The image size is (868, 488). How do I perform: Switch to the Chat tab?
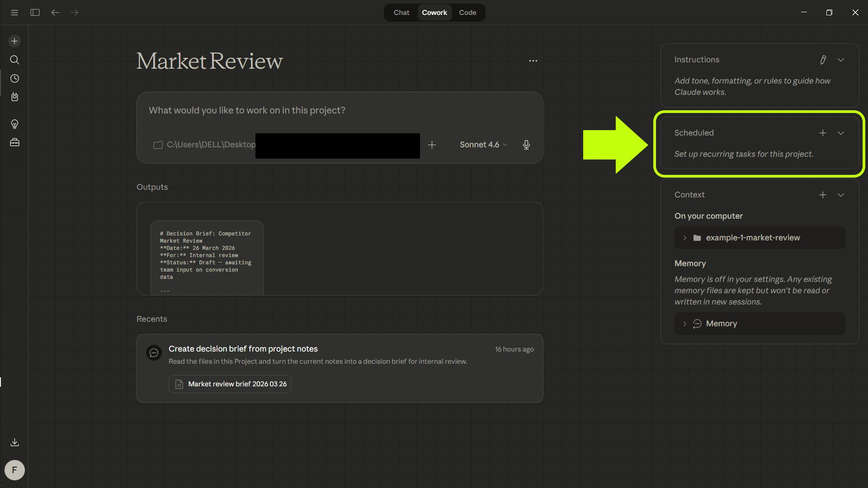point(401,13)
